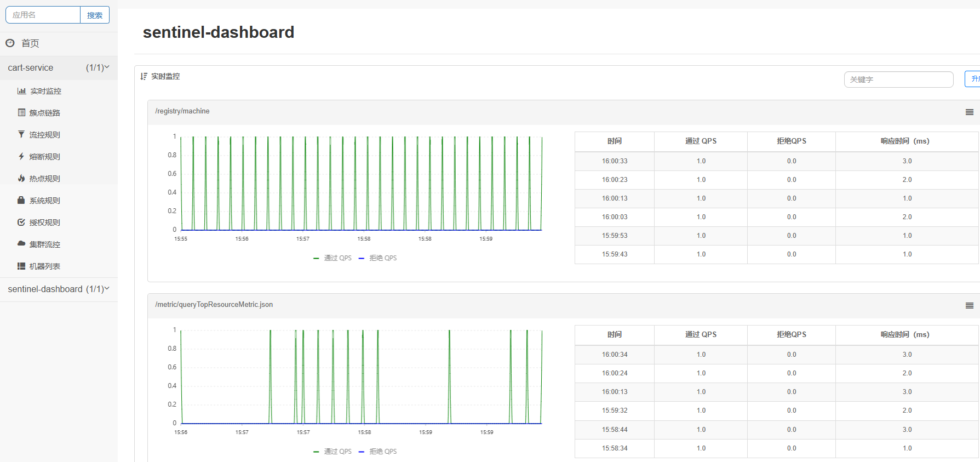
Task: Toggle 通过 QPS legend in queryTopResourceMetric chart
Action: pos(333,452)
